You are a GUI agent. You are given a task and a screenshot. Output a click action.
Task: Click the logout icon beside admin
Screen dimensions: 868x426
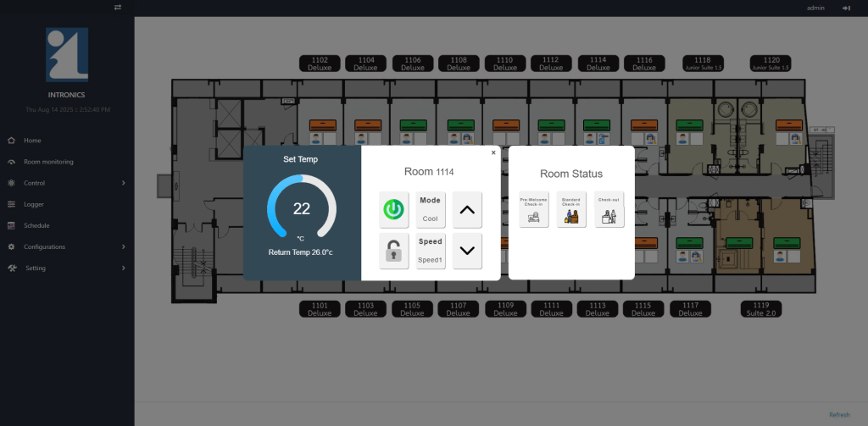[x=846, y=8]
